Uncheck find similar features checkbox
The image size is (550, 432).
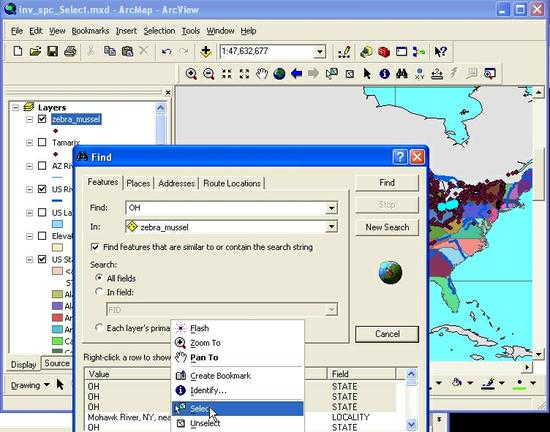pos(95,247)
